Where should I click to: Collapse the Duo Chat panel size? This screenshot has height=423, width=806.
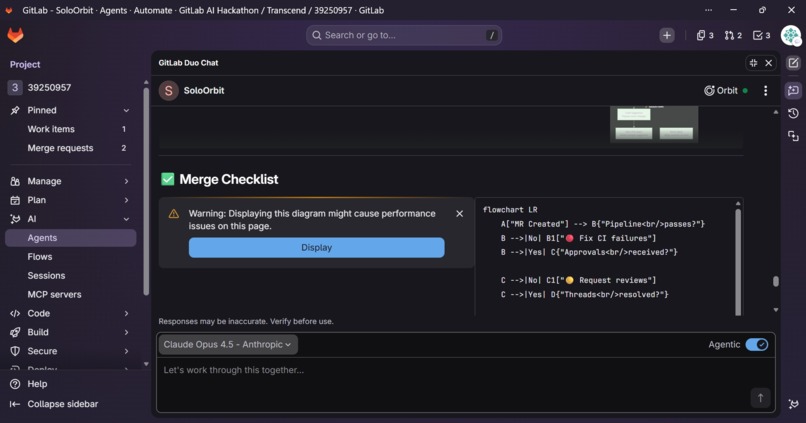point(754,63)
